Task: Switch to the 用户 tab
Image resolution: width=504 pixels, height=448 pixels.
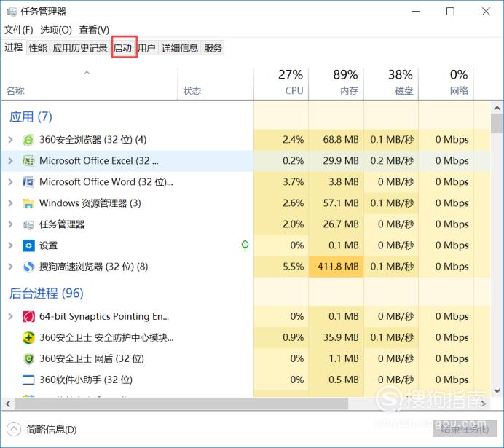Action: tap(146, 48)
